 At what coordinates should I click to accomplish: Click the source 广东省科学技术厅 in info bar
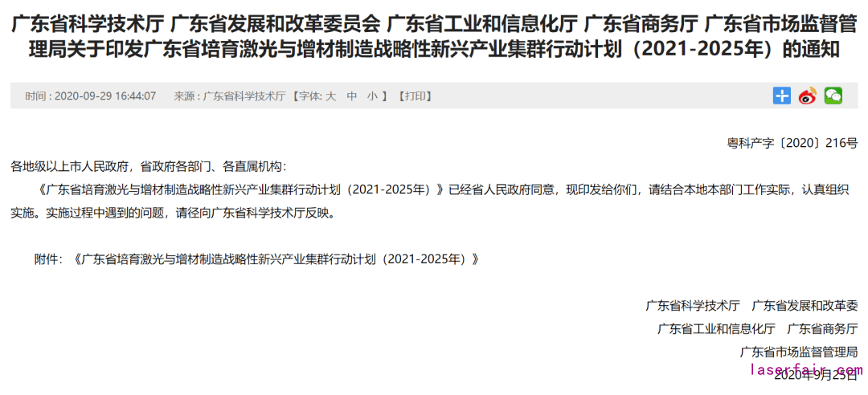(x=244, y=96)
